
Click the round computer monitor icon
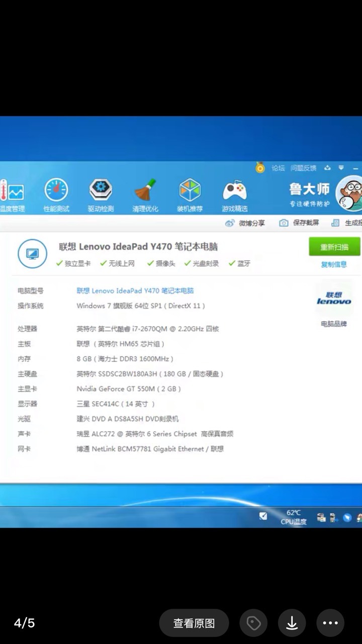[x=33, y=254]
